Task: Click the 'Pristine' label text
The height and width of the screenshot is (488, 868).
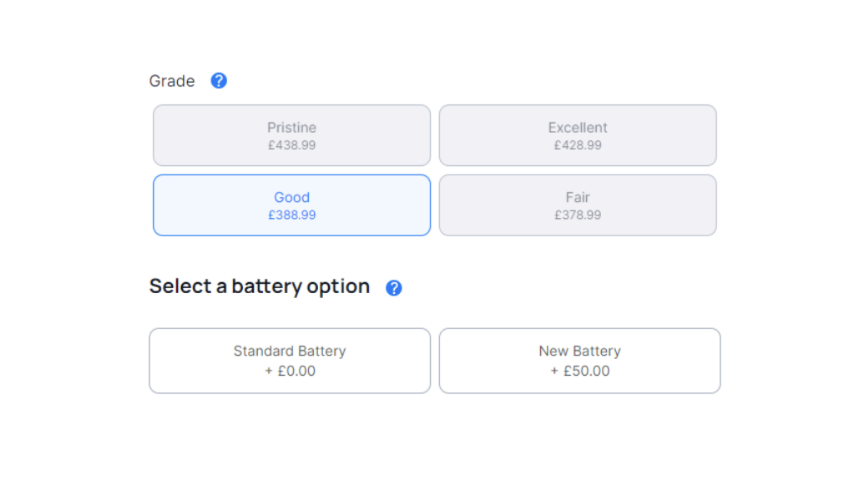Action: 292,127
